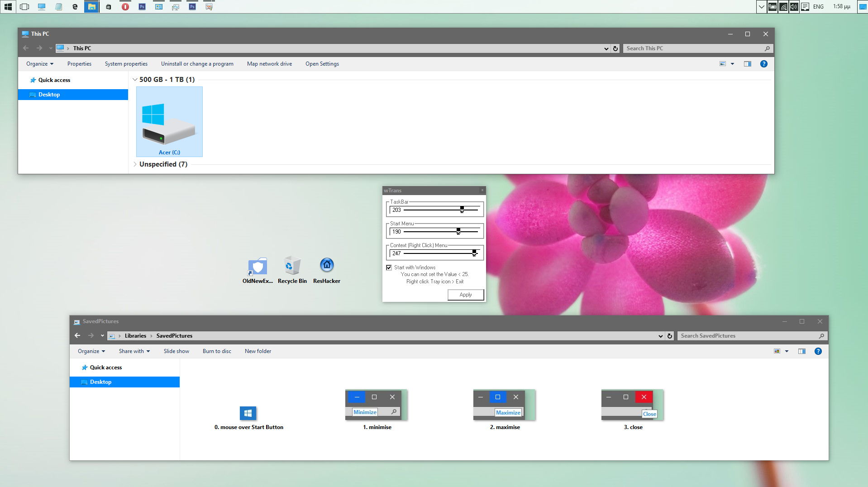Screen dimensions: 868x487
Task: Click the Apply button in wTrans
Action: pyautogui.click(x=465, y=295)
